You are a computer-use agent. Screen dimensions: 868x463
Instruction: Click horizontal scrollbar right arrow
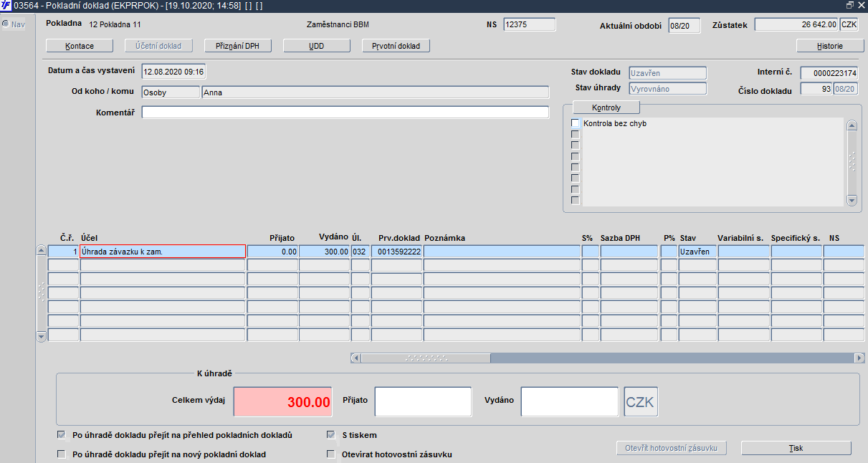859,358
